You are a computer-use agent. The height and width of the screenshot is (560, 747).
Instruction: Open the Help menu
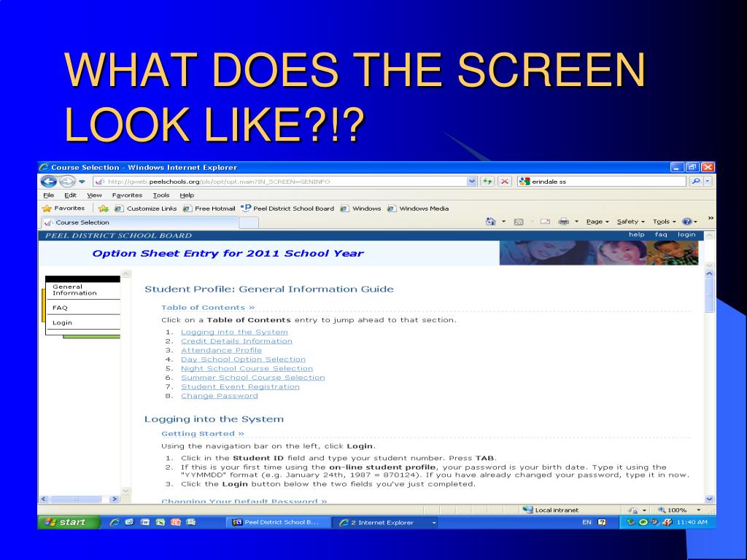187,195
